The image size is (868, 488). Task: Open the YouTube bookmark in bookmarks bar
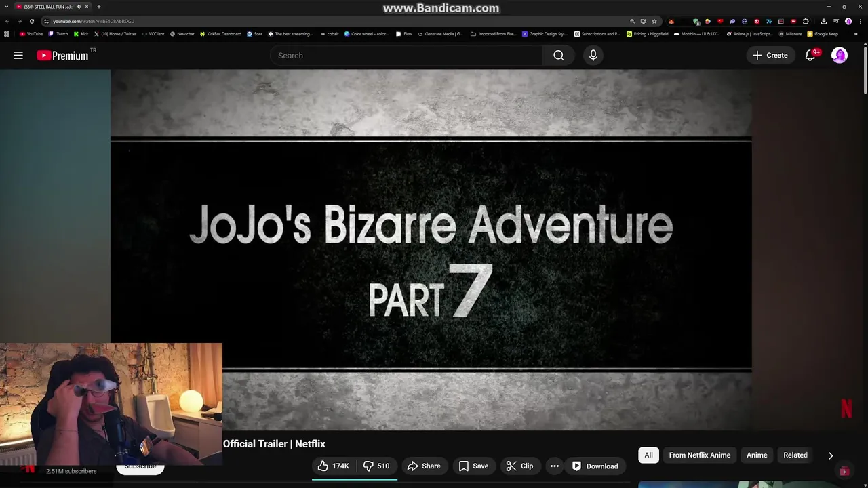click(x=31, y=33)
